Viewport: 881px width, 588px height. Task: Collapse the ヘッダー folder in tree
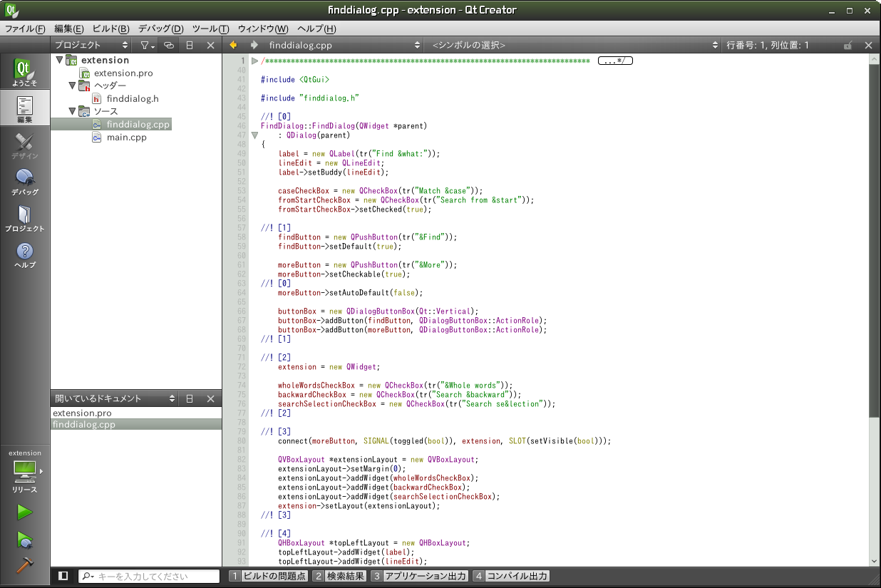tap(72, 86)
